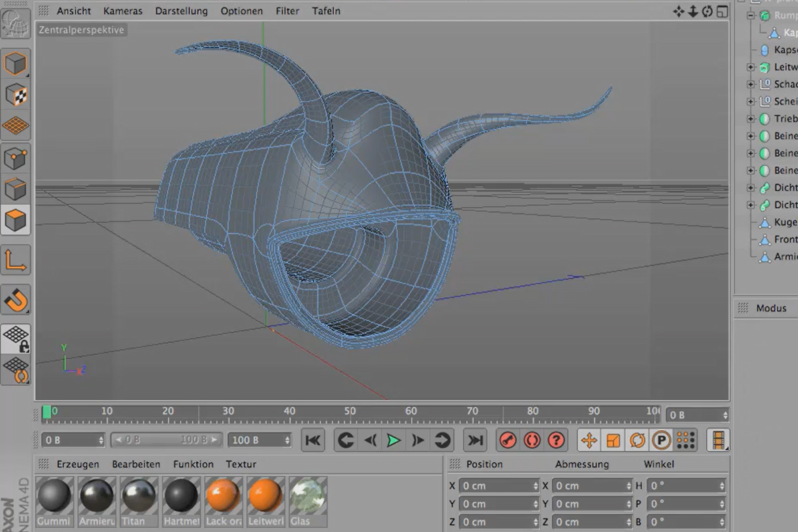
Task: Jump to the animation start frame
Action: point(313,440)
